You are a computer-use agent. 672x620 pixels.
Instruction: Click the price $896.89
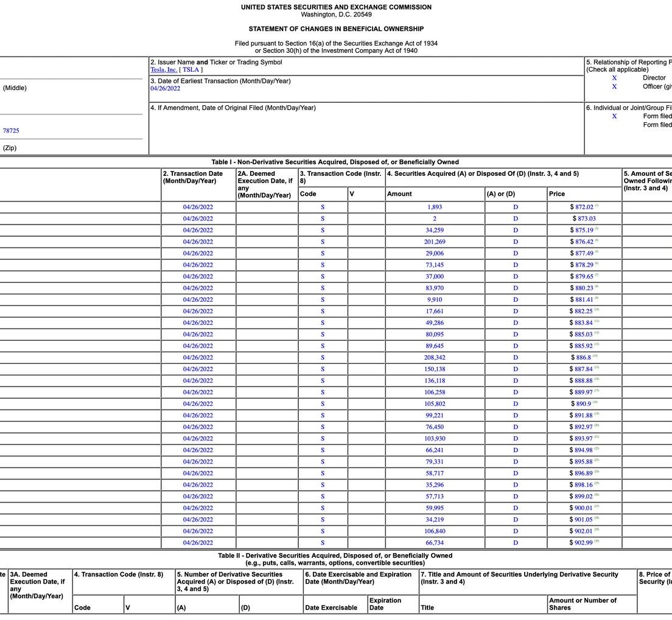tap(581, 473)
